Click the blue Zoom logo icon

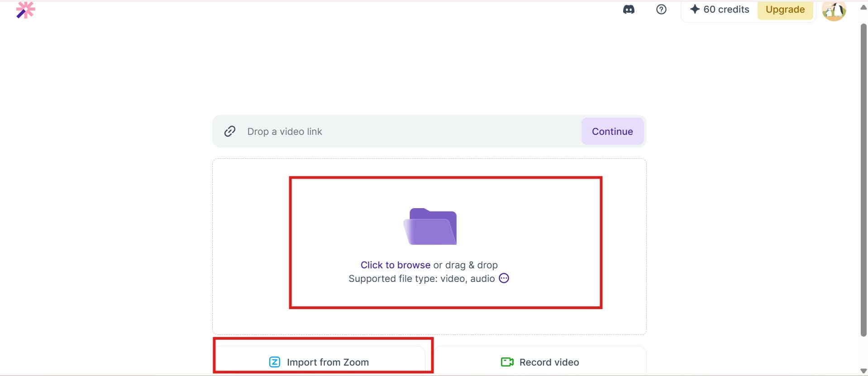coord(275,362)
